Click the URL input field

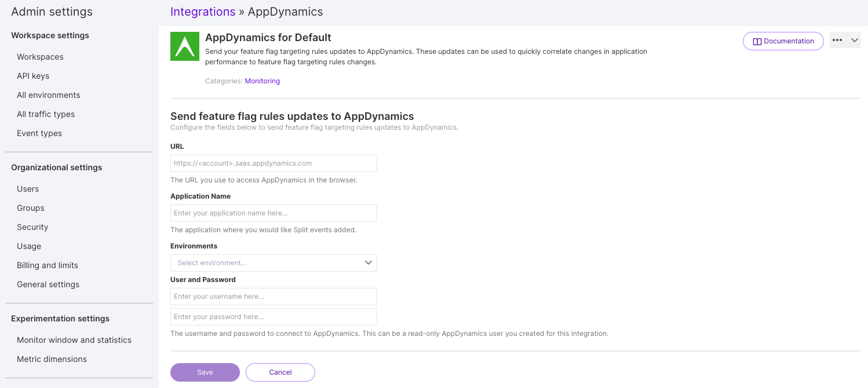[273, 163]
